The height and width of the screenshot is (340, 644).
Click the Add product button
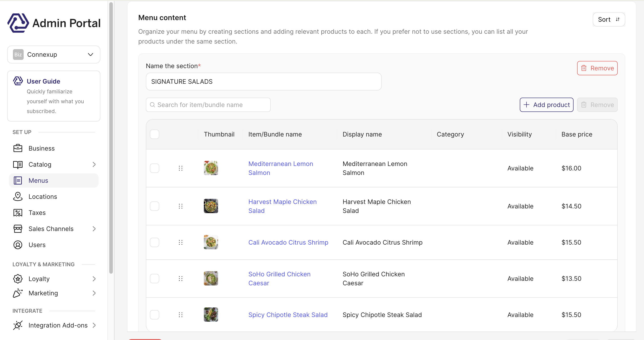coord(547,105)
